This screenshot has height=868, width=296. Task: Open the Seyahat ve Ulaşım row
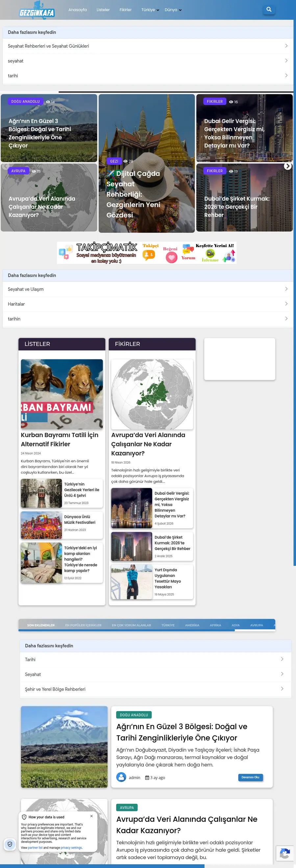click(x=148, y=289)
